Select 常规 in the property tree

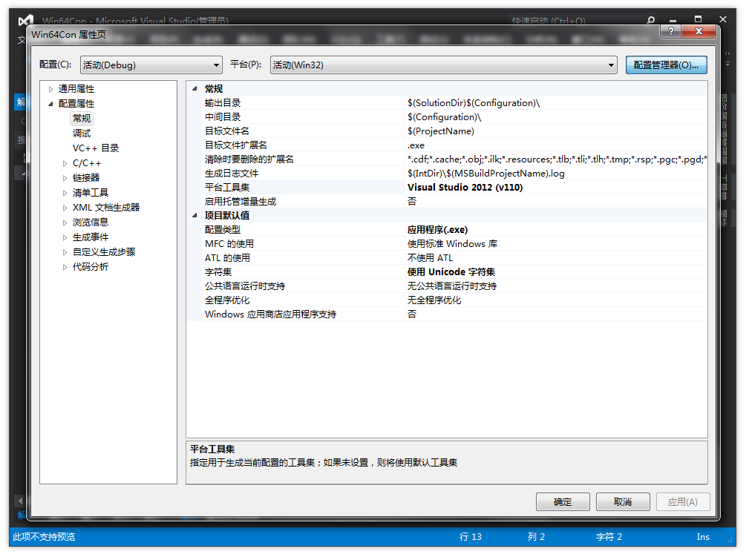(81, 119)
